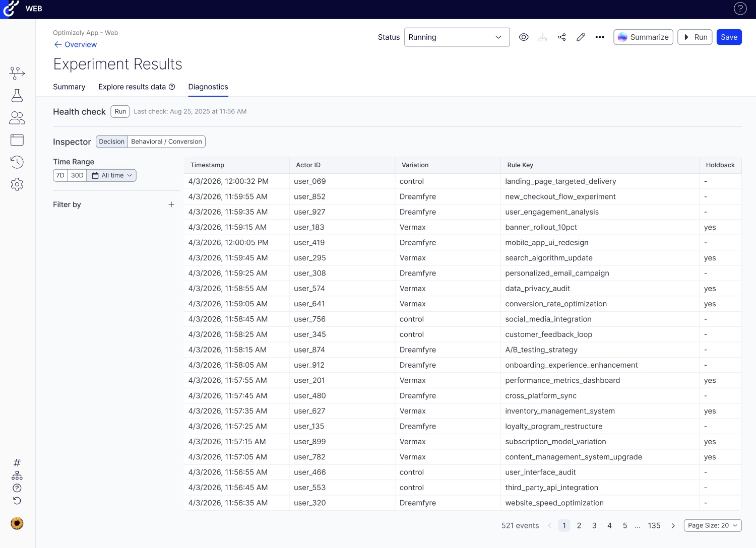
Task: Open the three-dot more options menu
Action: pyautogui.click(x=599, y=37)
